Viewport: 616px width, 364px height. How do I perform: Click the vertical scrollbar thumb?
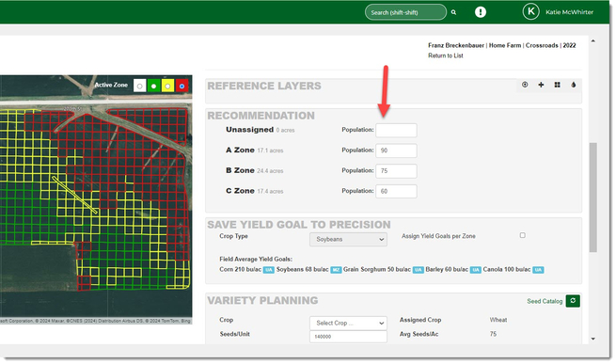[593, 198]
